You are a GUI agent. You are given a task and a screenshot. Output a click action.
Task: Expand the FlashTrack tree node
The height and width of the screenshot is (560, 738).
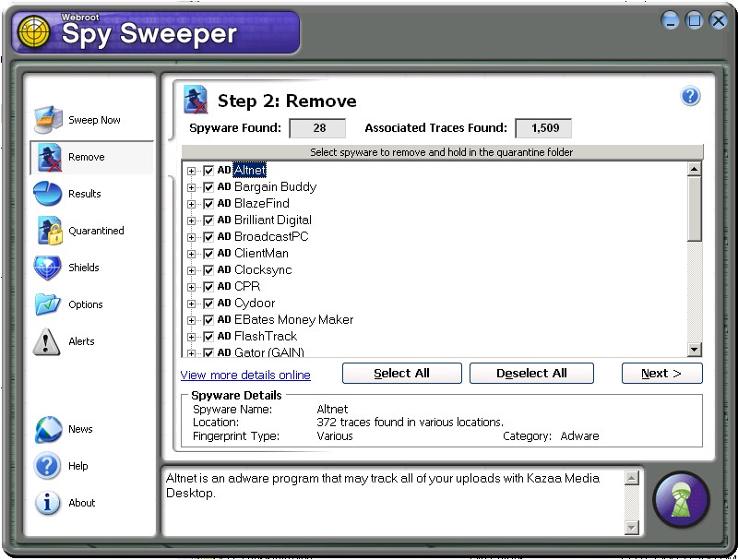pos(191,337)
